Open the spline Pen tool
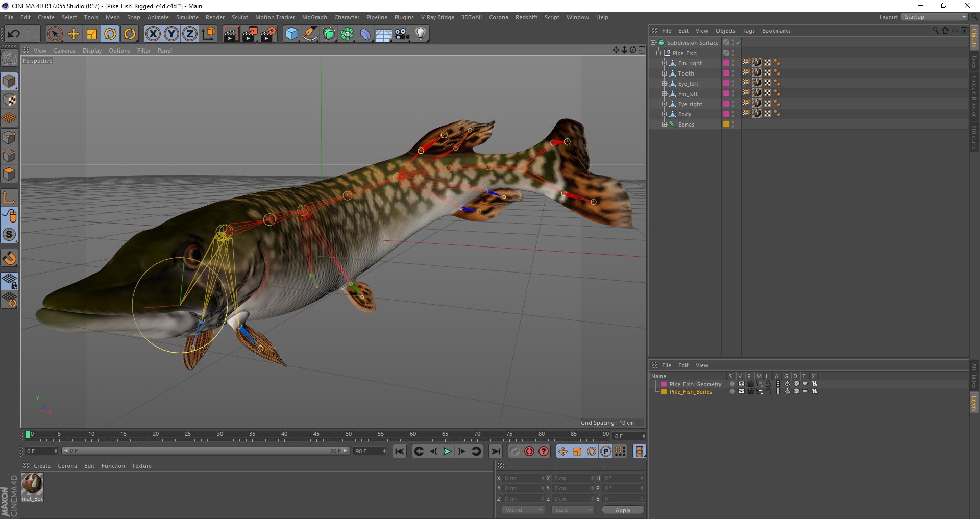The image size is (980, 519). click(x=310, y=34)
